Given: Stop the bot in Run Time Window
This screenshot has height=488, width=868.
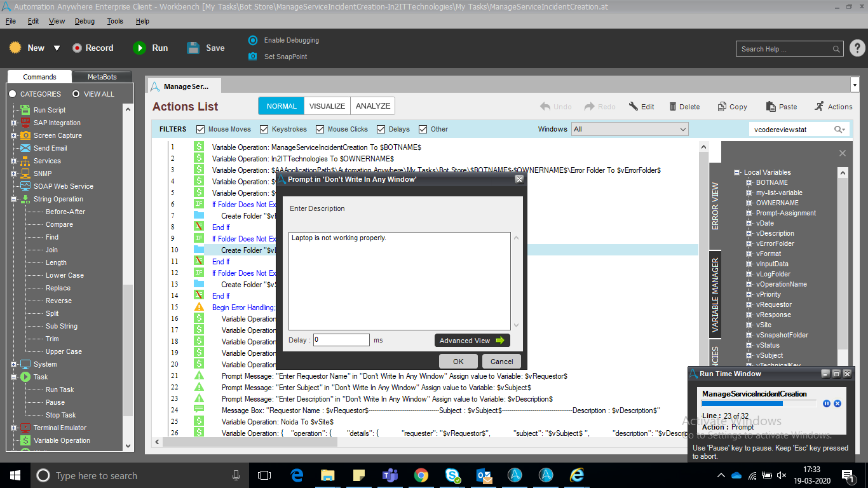Looking at the screenshot, I should pyautogui.click(x=837, y=403).
